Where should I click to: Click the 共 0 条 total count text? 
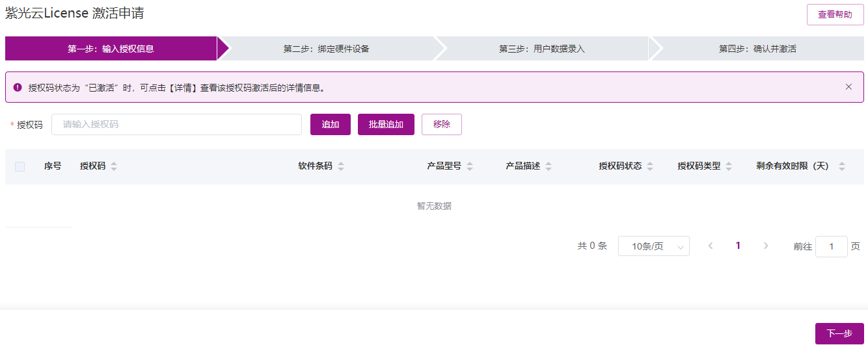(592, 246)
